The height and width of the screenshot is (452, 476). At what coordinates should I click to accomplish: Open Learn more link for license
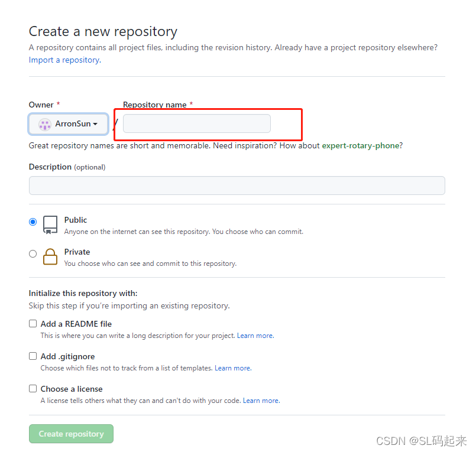[x=261, y=401]
